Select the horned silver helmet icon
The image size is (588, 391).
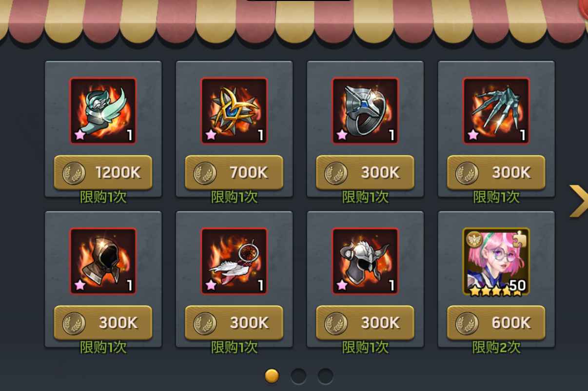click(365, 261)
